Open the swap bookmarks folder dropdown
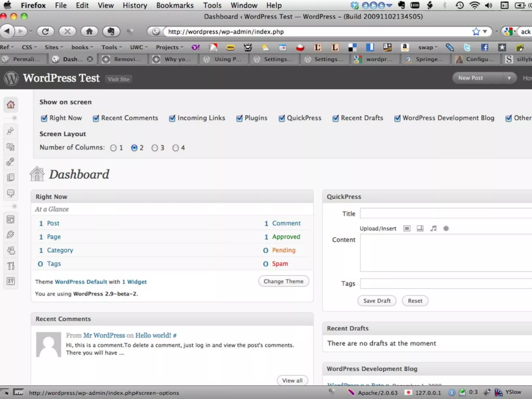532x399 pixels. (428, 47)
